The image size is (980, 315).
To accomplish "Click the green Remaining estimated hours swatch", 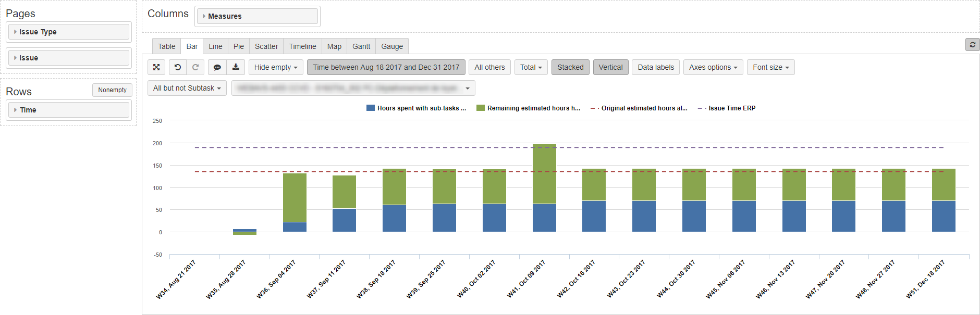I will pyautogui.click(x=481, y=108).
